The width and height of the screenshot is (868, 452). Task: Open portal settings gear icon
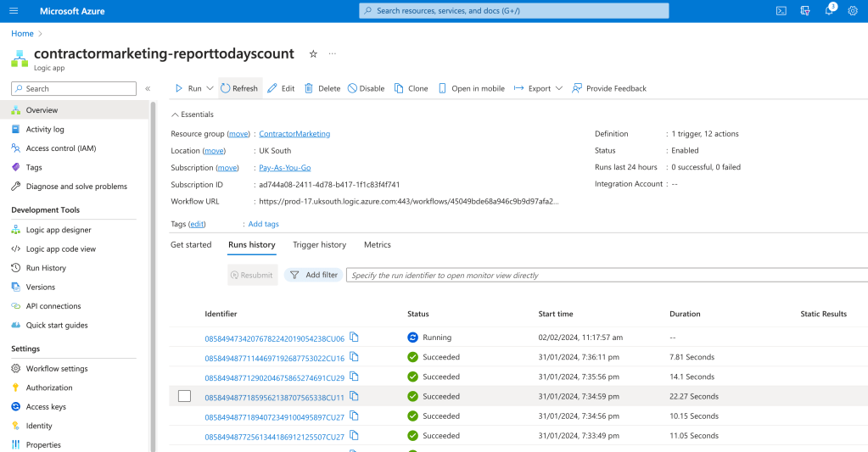tap(853, 10)
